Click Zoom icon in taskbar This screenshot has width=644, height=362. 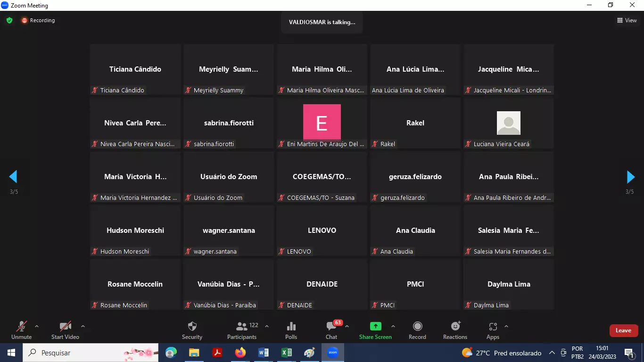point(333,353)
